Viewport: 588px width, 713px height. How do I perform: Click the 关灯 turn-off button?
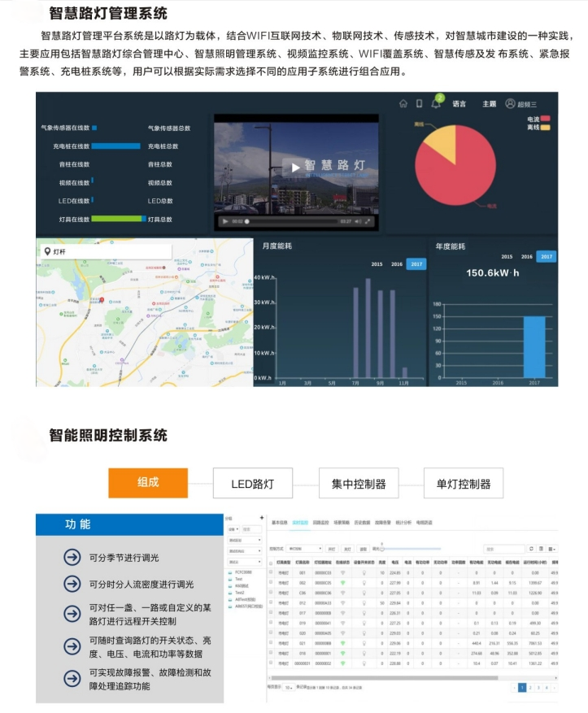[x=347, y=549]
